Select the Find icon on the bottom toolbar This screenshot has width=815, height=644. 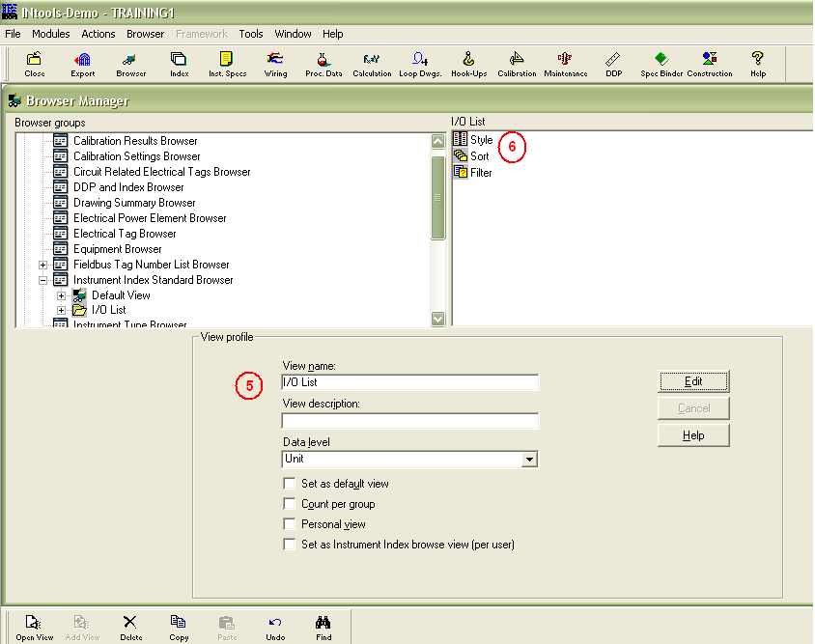pyautogui.click(x=323, y=626)
